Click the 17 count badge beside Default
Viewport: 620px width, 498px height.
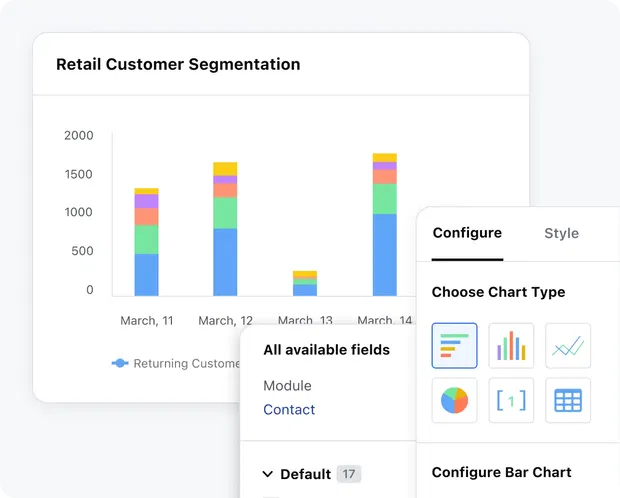click(349, 475)
